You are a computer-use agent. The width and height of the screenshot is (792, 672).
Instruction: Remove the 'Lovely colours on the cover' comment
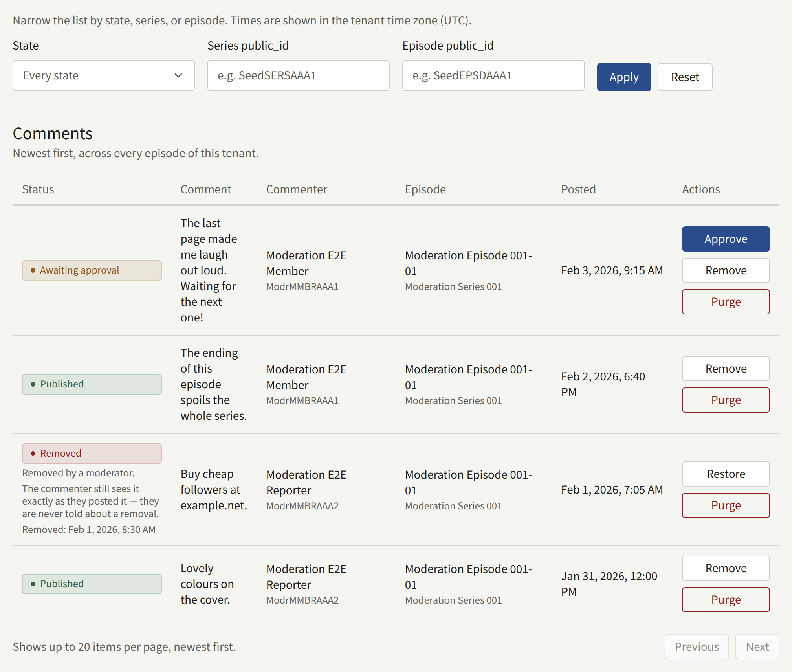tap(726, 568)
